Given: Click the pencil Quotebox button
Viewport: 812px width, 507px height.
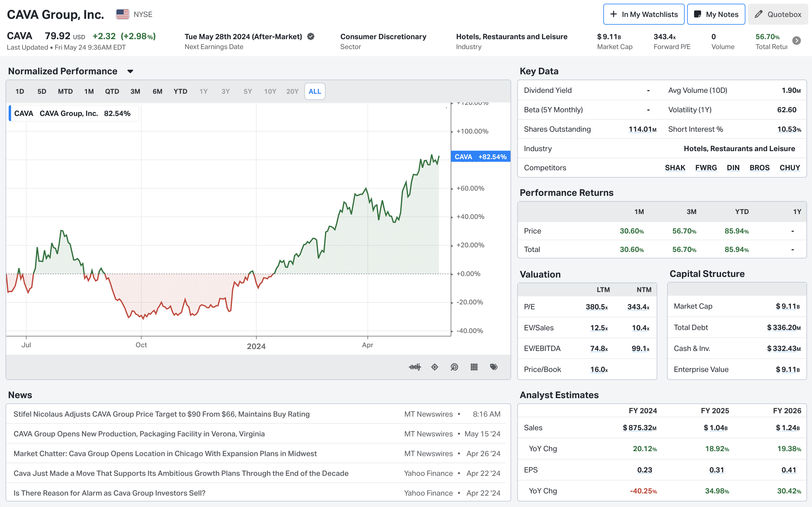Looking at the screenshot, I should [777, 14].
